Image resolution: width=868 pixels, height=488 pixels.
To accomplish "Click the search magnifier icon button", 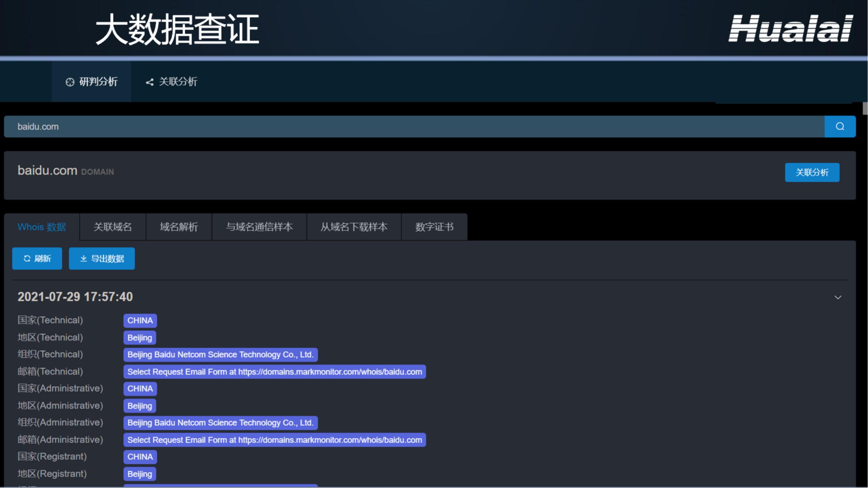I will [840, 126].
